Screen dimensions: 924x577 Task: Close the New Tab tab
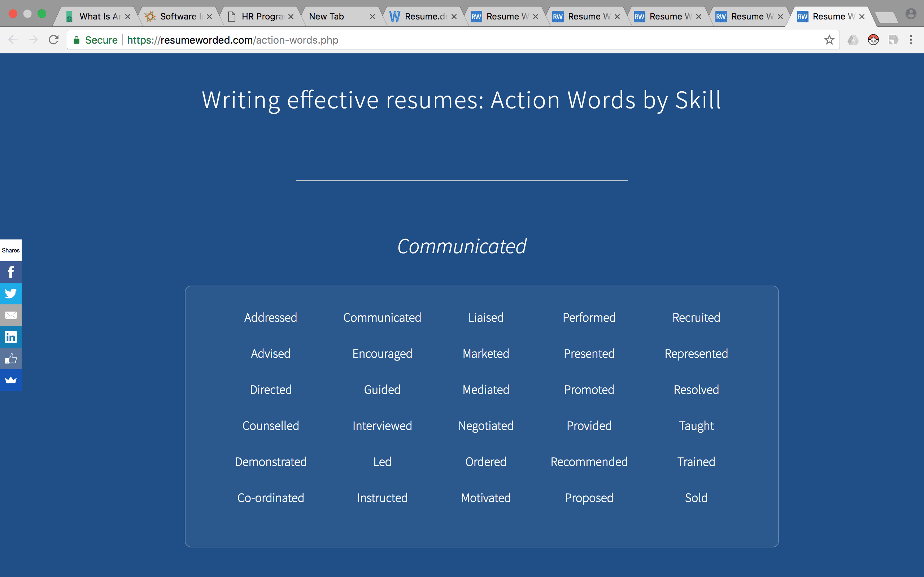(372, 17)
